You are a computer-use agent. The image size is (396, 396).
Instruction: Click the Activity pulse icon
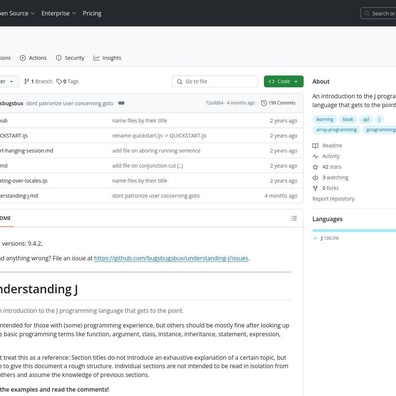[x=315, y=156]
